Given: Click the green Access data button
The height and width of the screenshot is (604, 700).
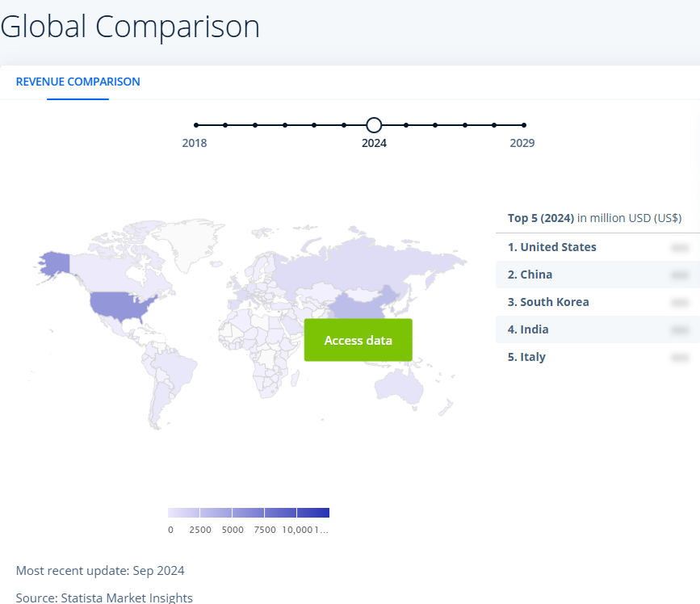Looking at the screenshot, I should click(358, 340).
